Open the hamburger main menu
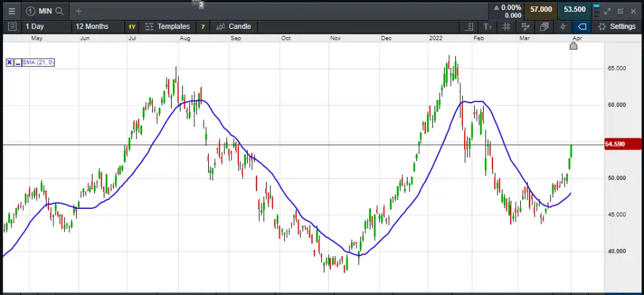This screenshot has width=644, height=295. (12, 11)
